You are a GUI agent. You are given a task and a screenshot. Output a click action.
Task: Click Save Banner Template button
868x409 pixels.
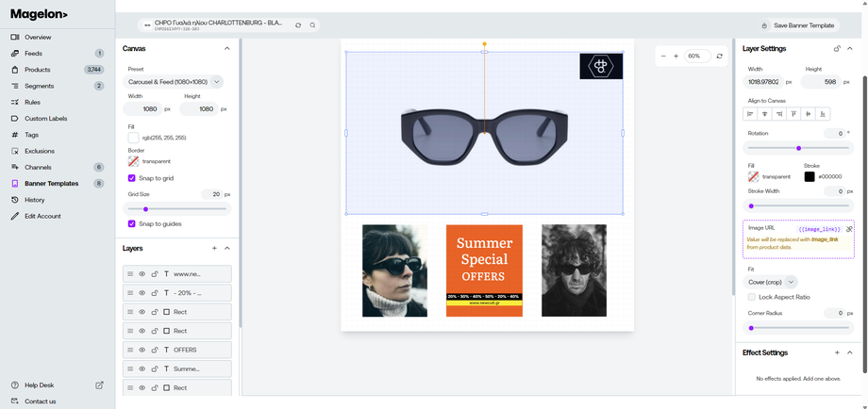point(798,25)
